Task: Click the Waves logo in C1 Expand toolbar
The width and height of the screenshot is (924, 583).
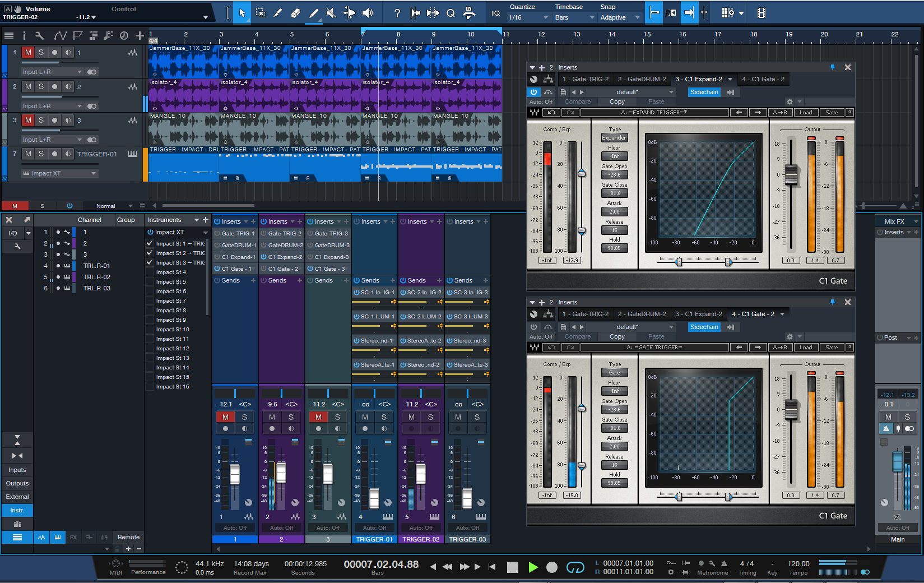Action: click(535, 113)
